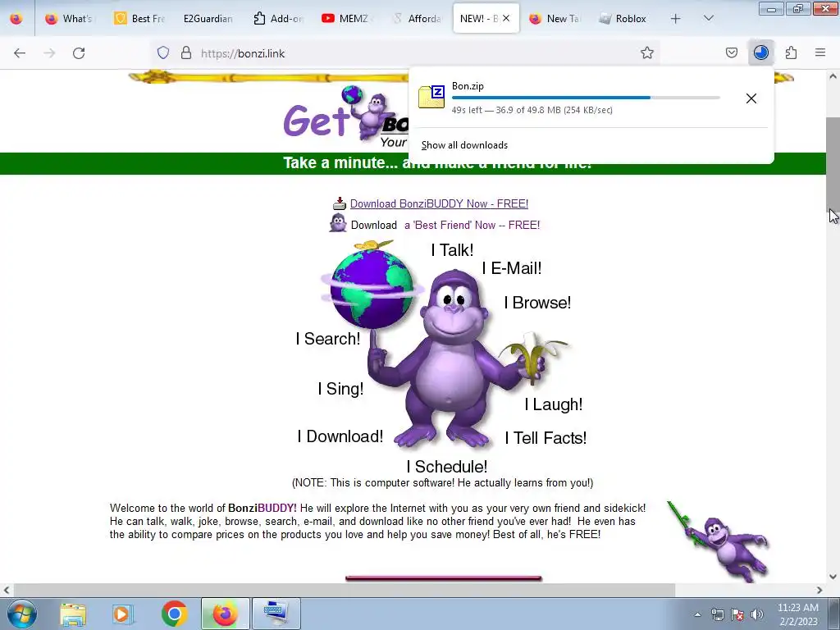840x630 pixels.
Task: Save page to Pocket
Action: point(732,53)
